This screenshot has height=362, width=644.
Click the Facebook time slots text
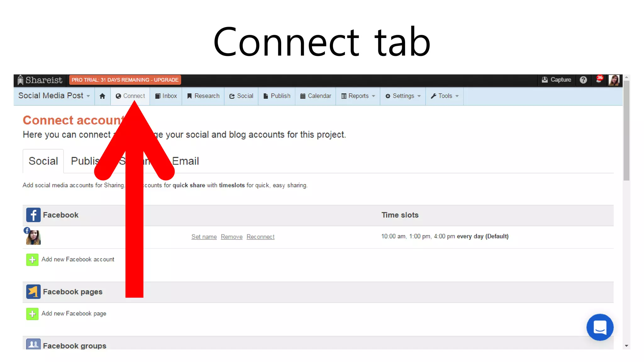[445, 236]
